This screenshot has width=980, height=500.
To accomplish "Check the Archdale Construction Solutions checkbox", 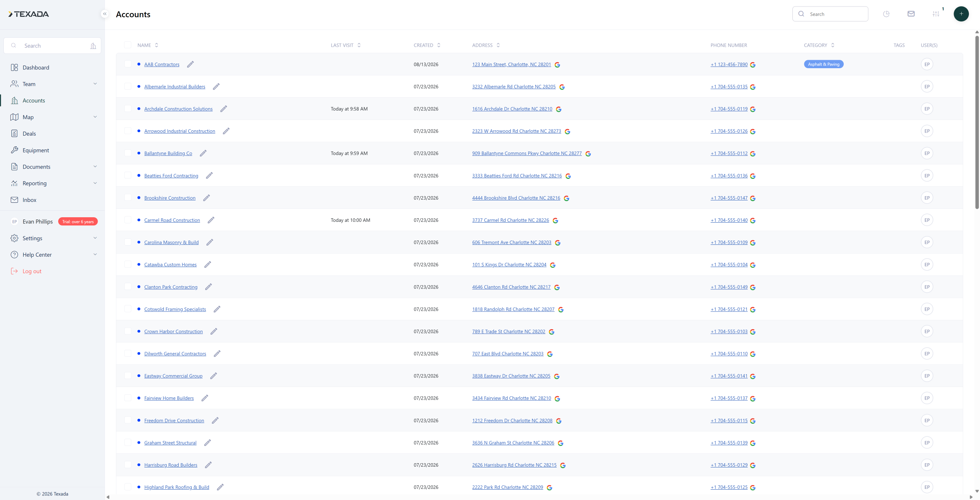I will [x=127, y=108].
